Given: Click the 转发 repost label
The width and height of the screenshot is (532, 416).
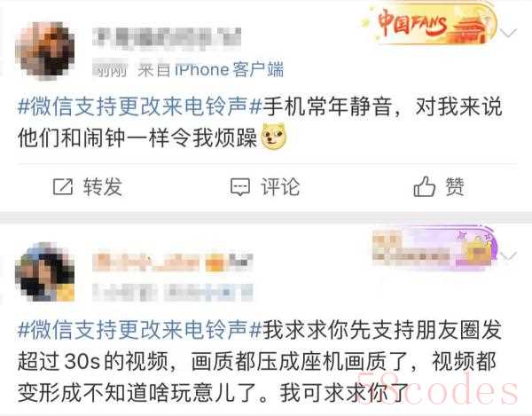Looking at the screenshot, I should coord(103,186).
